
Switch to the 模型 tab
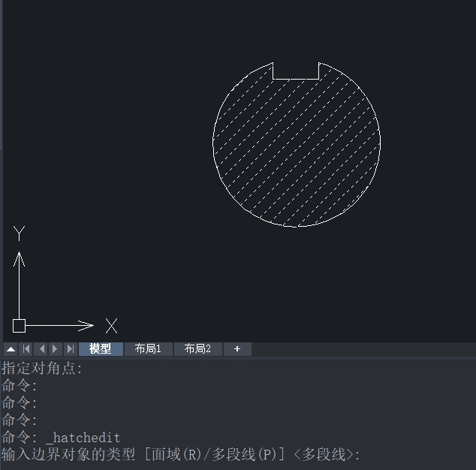click(x=100, y=349)
